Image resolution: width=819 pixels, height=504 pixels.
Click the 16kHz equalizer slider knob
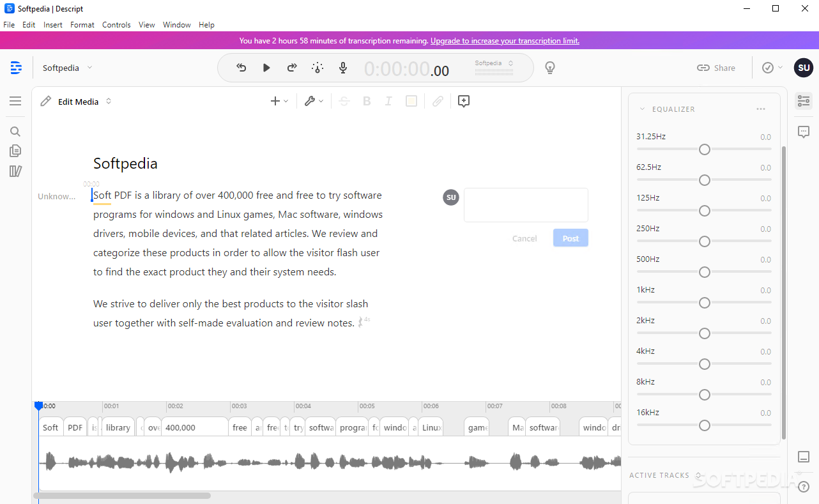[705, 425]
